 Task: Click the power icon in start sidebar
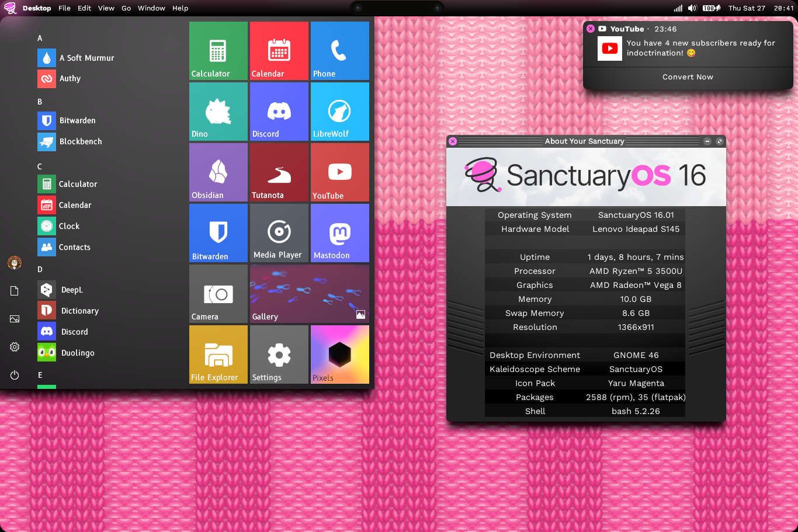(x=15, y=375)
